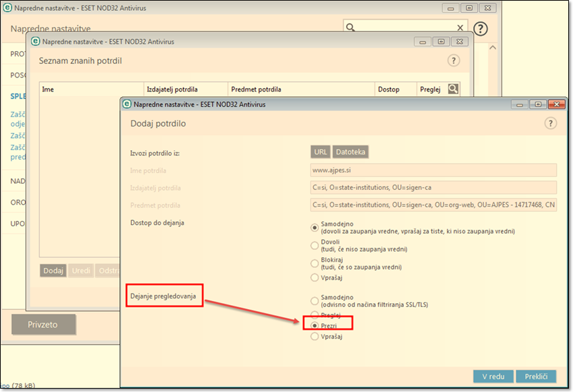
Task: Open the PRO section in the main window sidebar
Action: coord(18,54)
